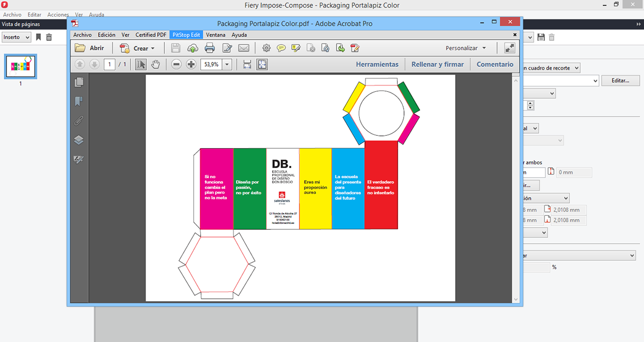Expand the Personalizar dropdown
This screenshot has width=644, height=342.
click(466, 48)
